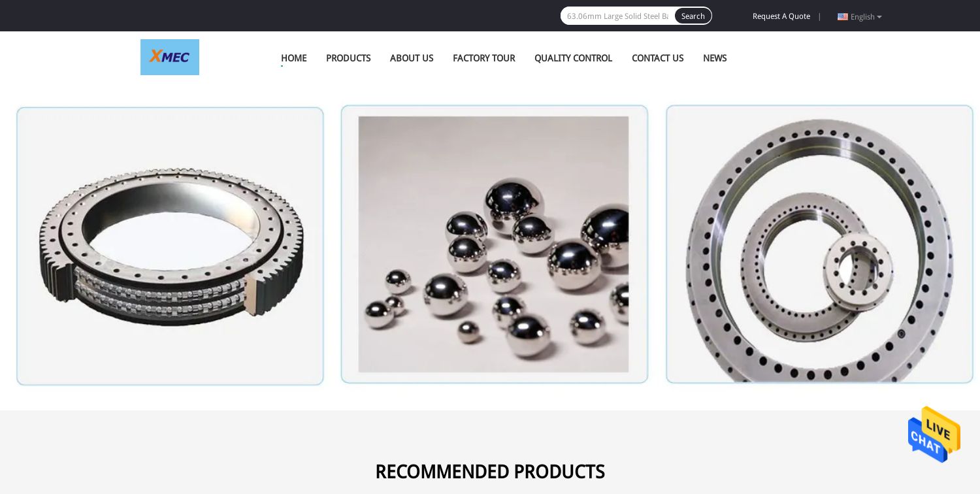Click the separator next to Request A Quote
Screen dimensions: 980x494
(x=819, y=16)
